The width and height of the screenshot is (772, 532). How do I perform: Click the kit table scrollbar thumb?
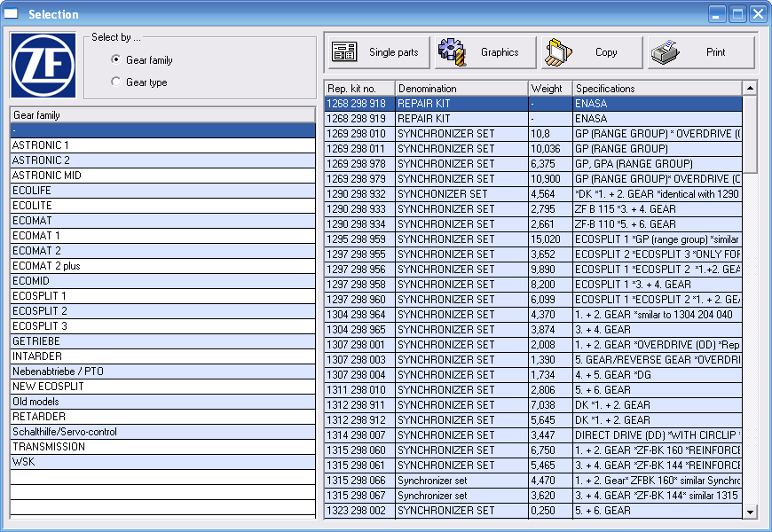tap(750, 135)
